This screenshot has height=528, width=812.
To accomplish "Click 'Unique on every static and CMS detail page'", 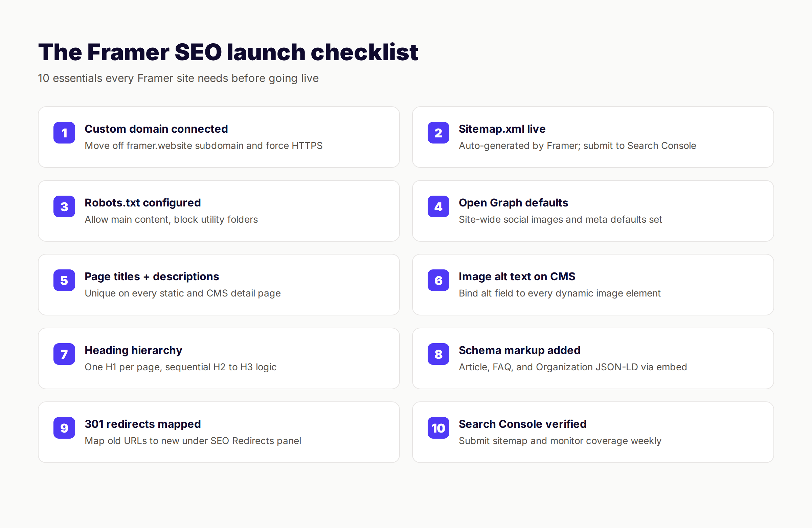I will [x=183, y=293].
